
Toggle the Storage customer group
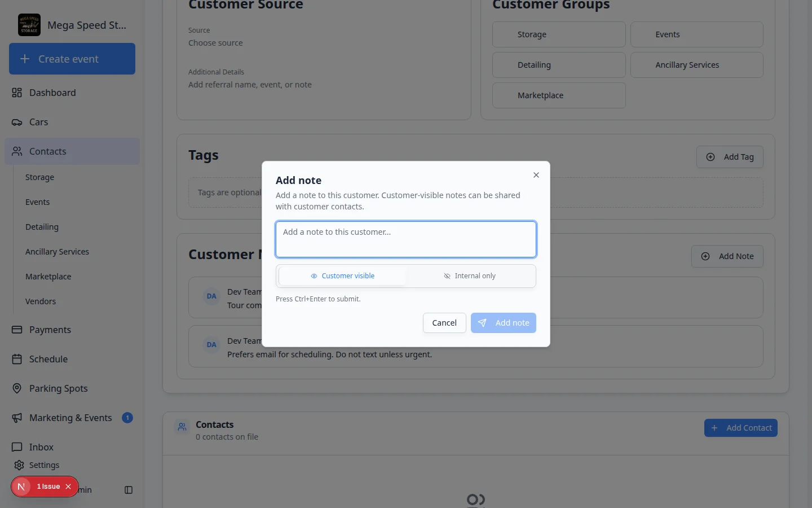559,34
